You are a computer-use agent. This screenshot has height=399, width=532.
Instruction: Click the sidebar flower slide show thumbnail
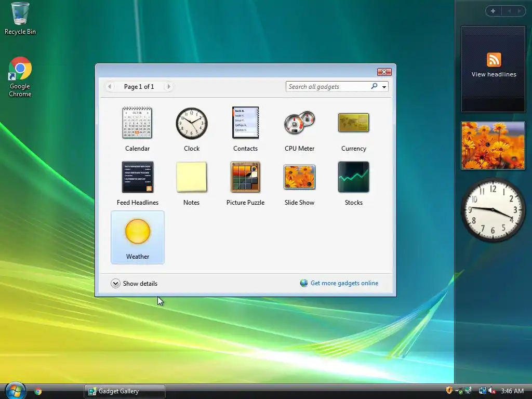[493, 145]
